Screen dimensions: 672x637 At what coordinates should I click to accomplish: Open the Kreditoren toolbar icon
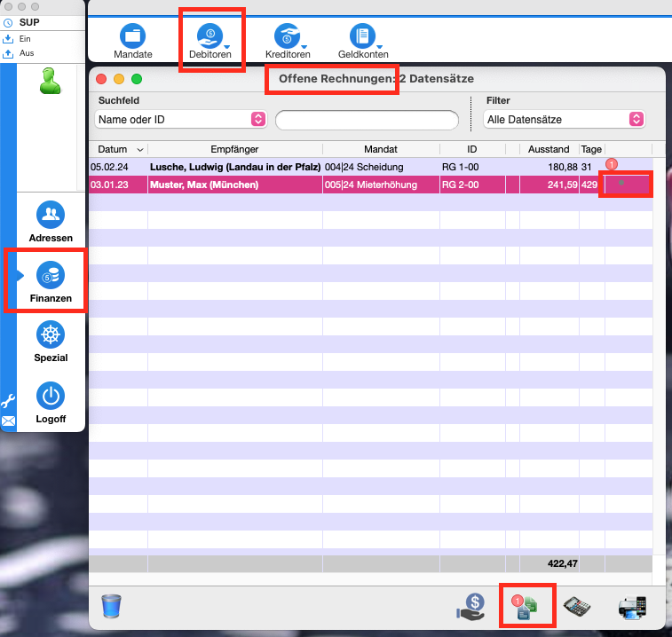click(x=287, y=36)
